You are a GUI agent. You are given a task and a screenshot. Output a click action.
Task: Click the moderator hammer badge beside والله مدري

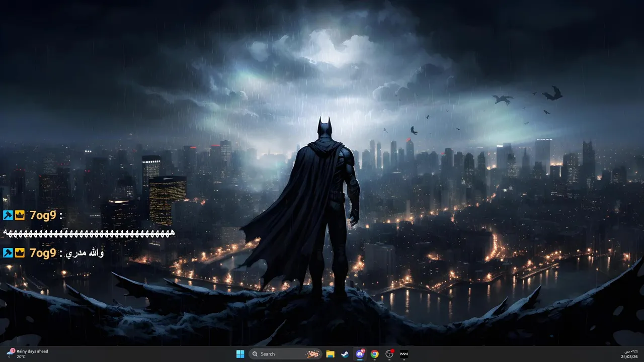(x=8, y=253)
